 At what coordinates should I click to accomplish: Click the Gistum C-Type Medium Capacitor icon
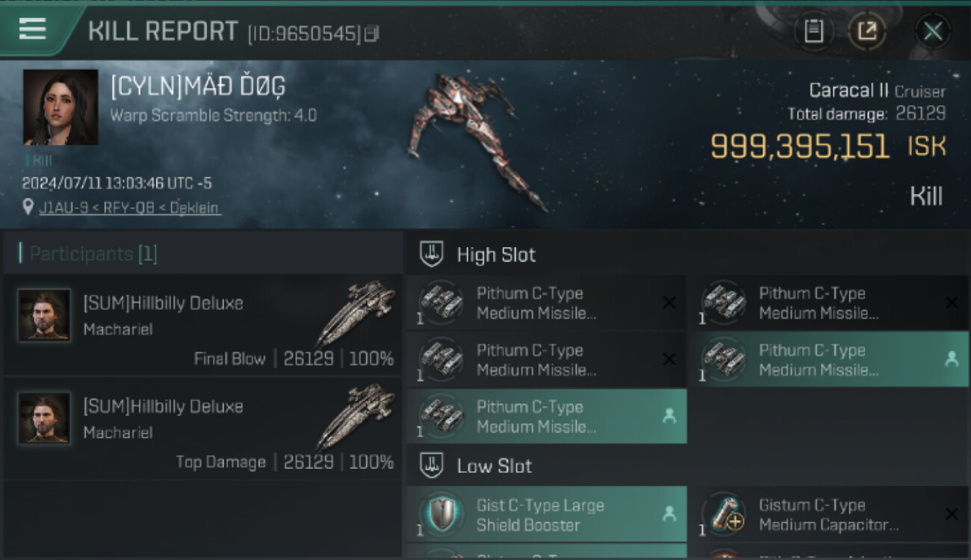[x=724, y=514]
